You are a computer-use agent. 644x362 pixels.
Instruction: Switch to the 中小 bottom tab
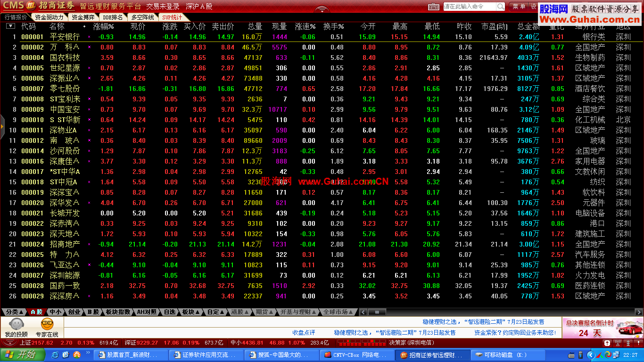(x=56, y=312)
